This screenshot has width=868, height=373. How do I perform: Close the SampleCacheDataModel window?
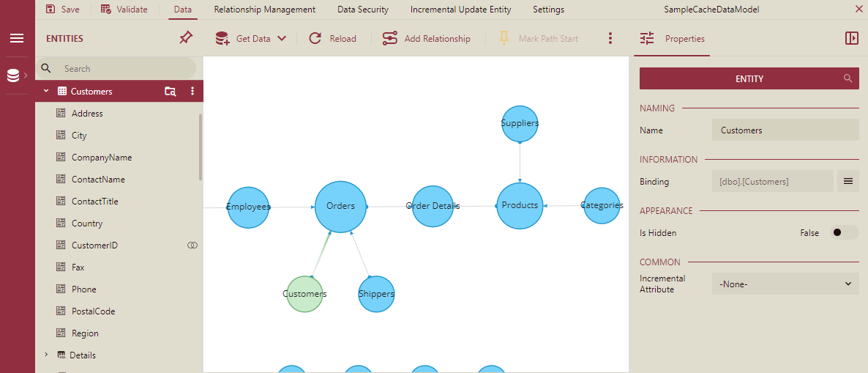859,10
